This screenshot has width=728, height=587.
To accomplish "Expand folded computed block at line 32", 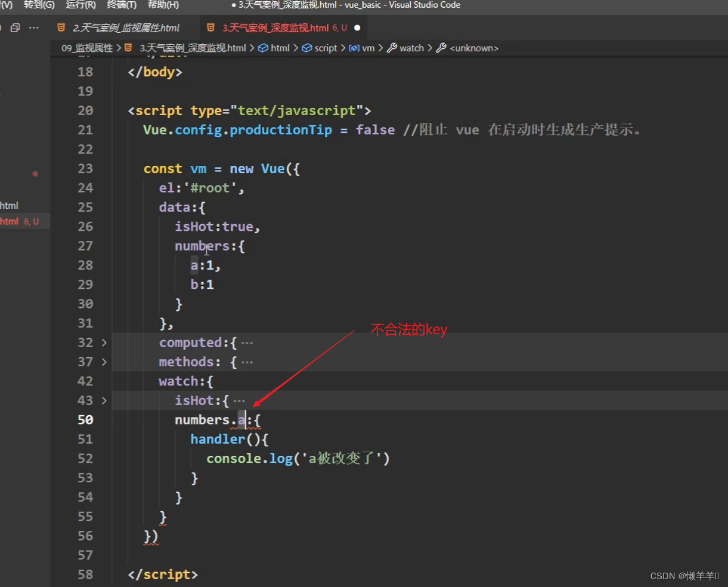I will coord(104,342).
